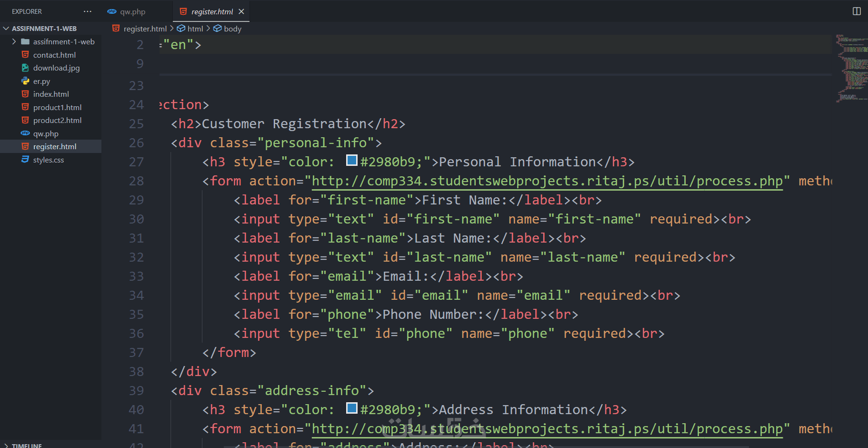Open the process.php URL on line 41

pos(547,429)
